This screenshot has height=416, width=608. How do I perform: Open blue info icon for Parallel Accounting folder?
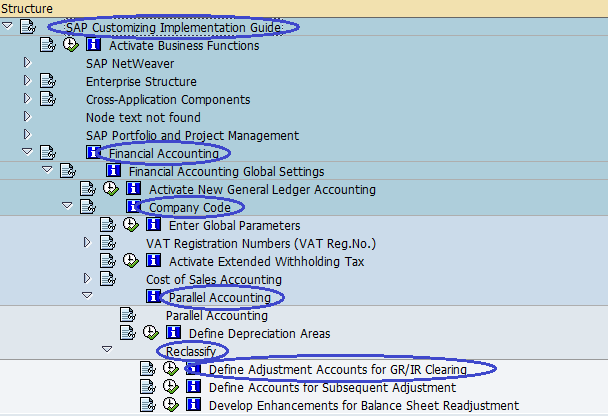pyautogui.click(x=154, y=296)
